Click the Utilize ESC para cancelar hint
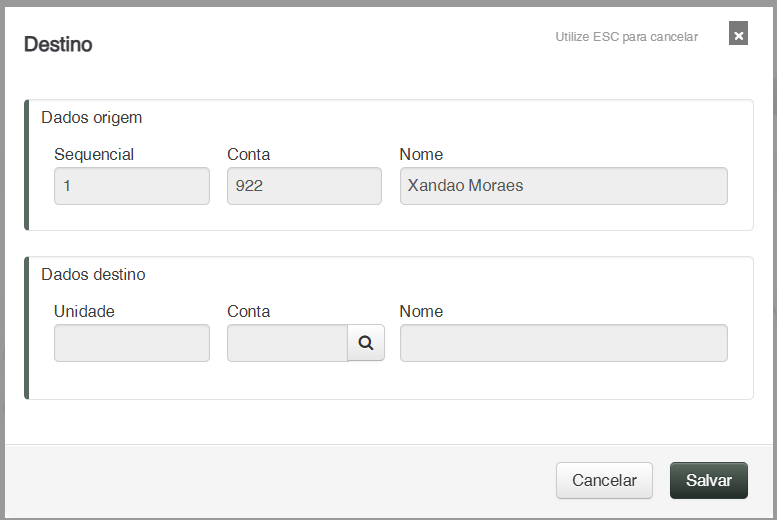 tap(626, 37)
